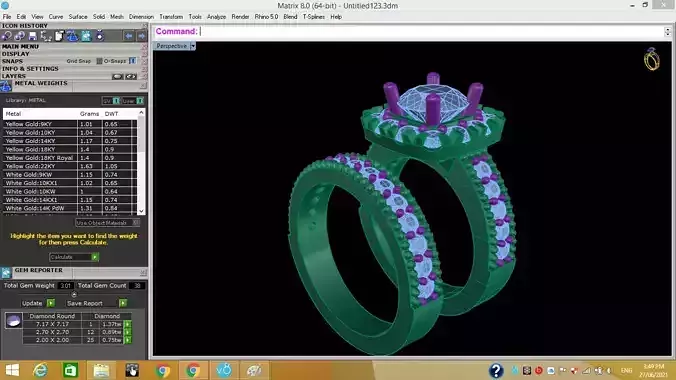
Task: Click the Layers eye visibility toggle
Action: coord(131,77)
